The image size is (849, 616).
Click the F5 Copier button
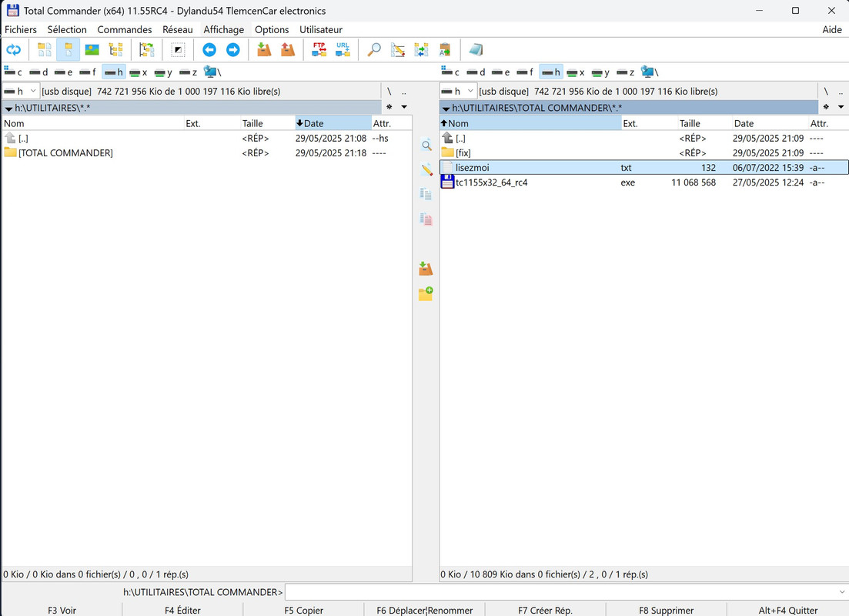(x=304, y=610)
